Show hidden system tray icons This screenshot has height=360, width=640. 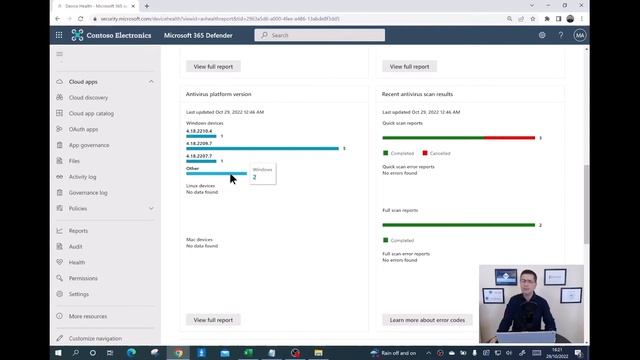[428, 353]
